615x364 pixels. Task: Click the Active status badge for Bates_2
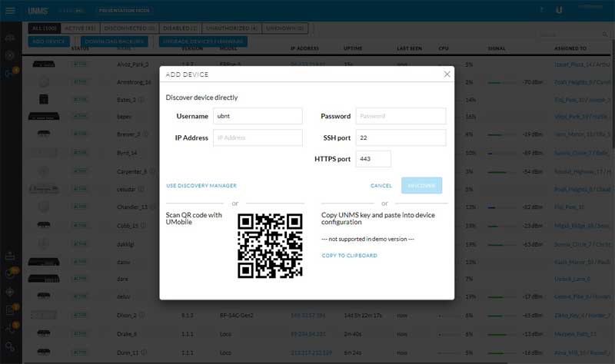[80, 100]
